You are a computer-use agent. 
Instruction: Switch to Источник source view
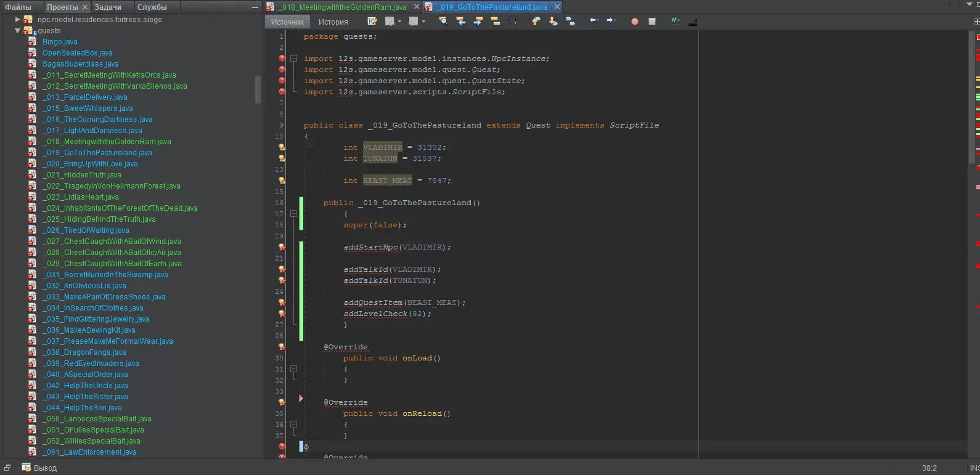click(287, 22)
